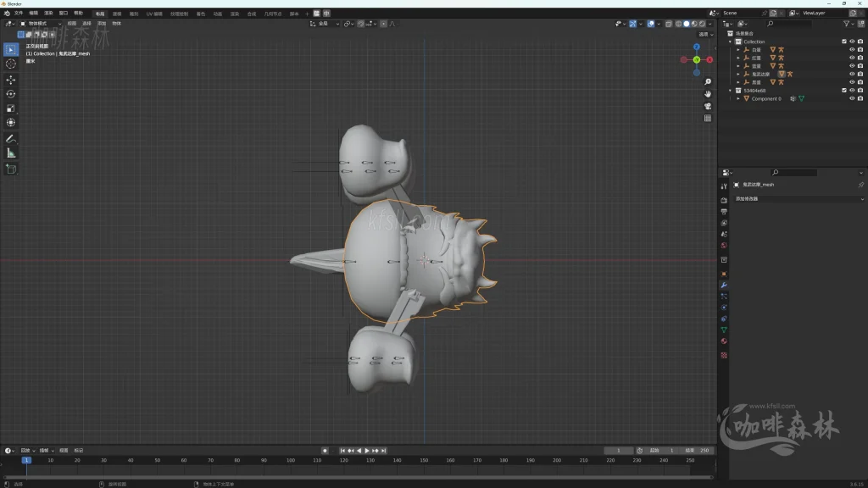
Task: Expand the 鬼武达摩 armature in the outliner
Action: pyautogui.click(x=738, y=74)
